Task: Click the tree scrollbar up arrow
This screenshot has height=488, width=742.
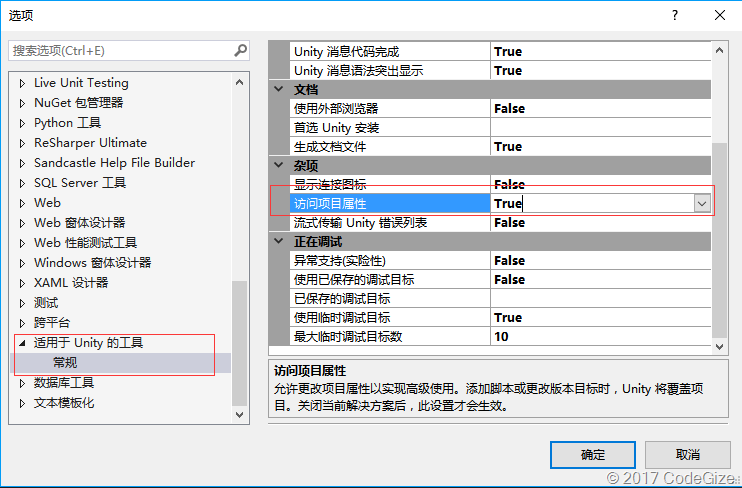Action: [x=239, y=82]
